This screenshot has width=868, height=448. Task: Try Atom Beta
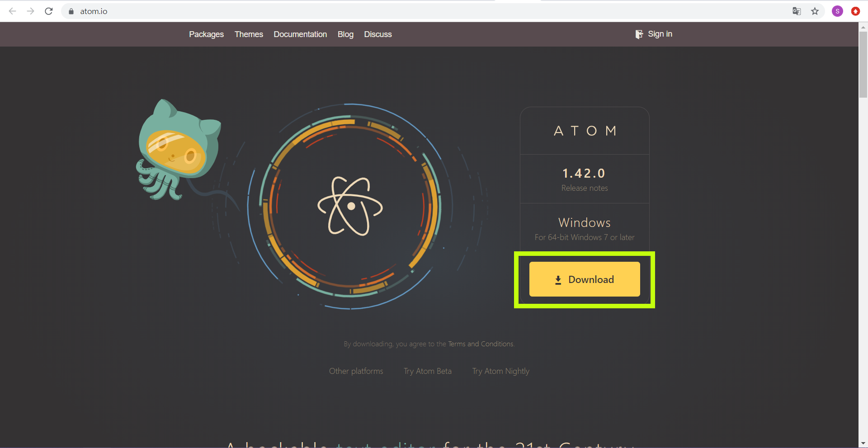pos(428,371)
